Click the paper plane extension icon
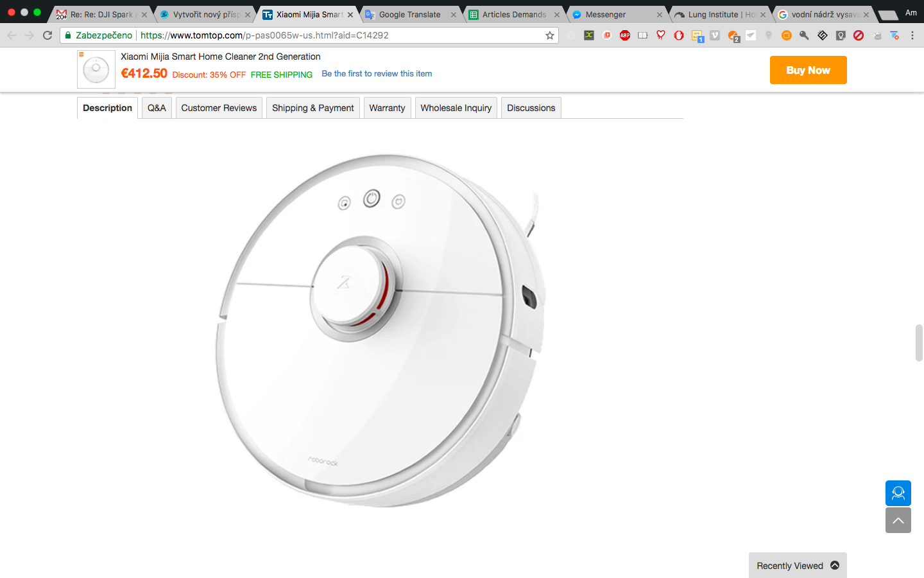924x578 pixels. pos(751,35)
